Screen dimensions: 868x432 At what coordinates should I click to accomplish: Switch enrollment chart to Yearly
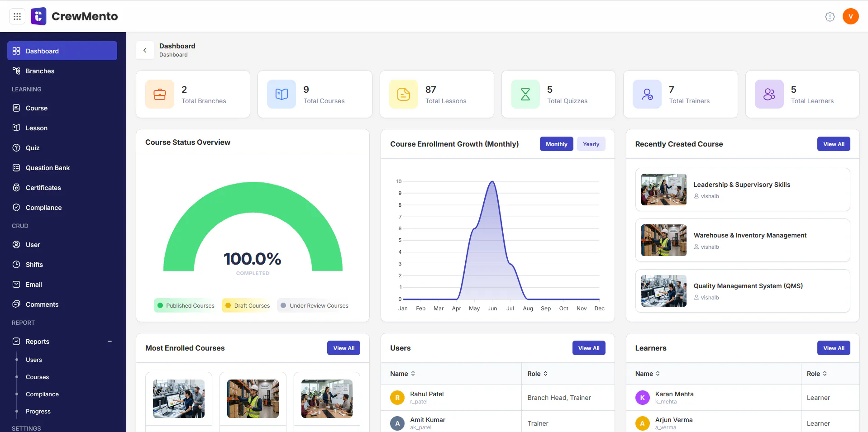coord(591,144)
